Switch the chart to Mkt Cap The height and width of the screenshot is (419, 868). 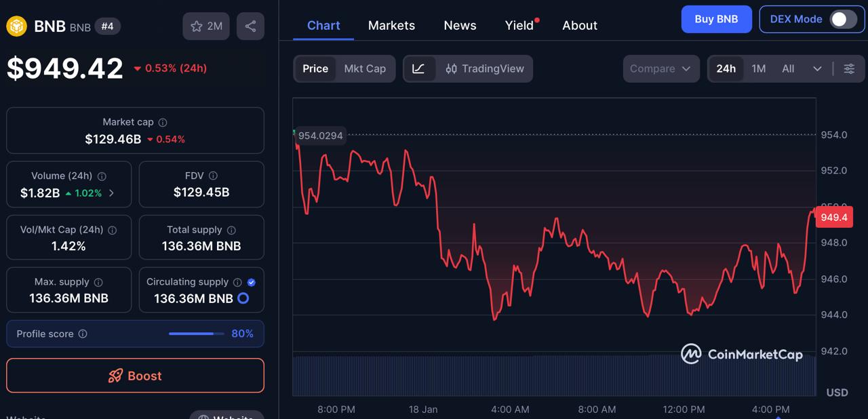tap(365, 68)
